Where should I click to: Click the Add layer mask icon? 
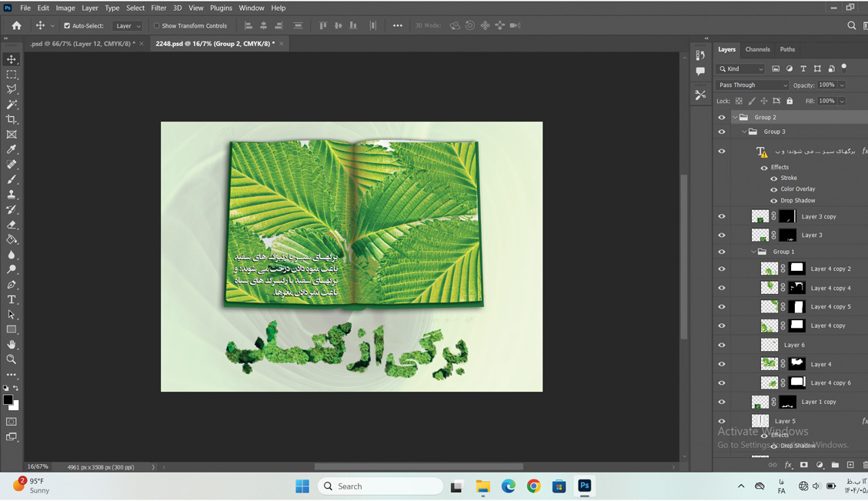(804, 465)
